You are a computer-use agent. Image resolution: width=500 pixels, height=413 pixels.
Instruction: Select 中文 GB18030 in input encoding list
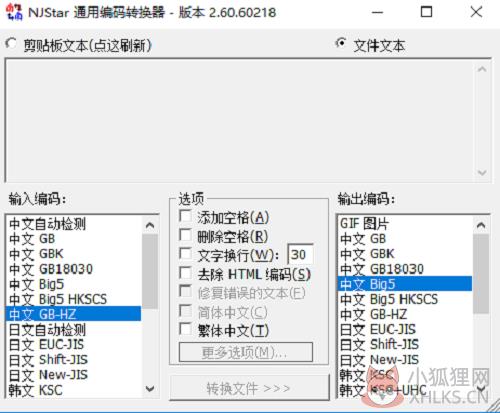73,269
